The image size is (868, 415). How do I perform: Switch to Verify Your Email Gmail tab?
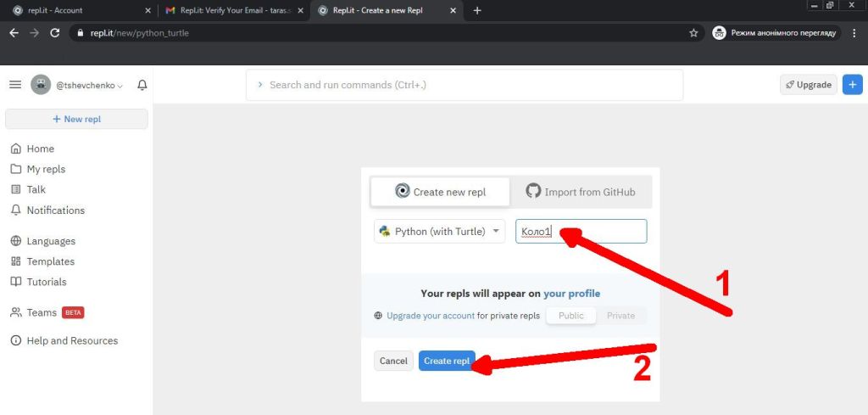(235, 10)
